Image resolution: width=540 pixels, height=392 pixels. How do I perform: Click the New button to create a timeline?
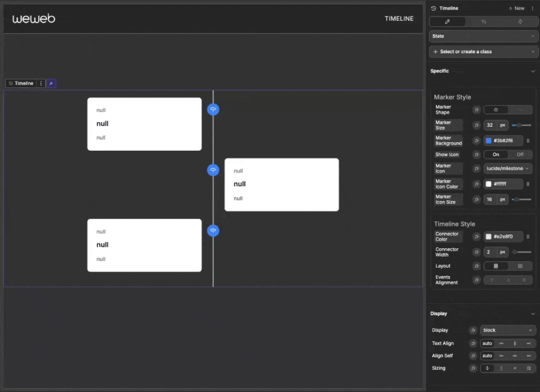coord(517,8)
